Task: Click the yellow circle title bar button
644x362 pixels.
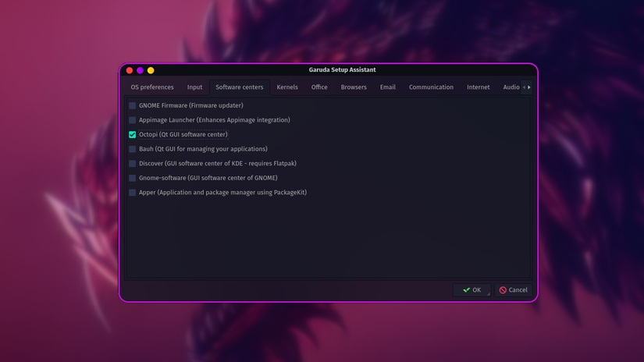Action: coord(151,70)
